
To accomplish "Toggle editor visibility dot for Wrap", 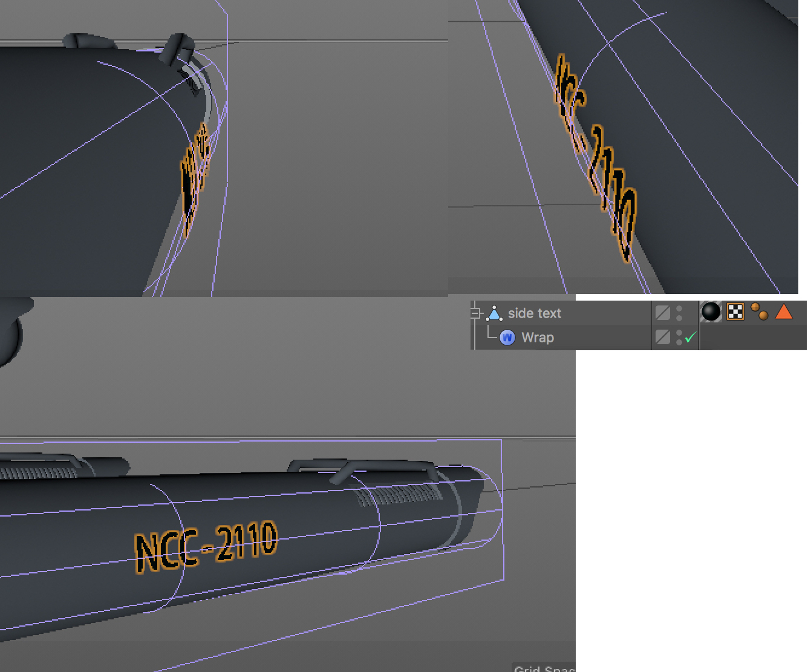I will coord(679,333).
